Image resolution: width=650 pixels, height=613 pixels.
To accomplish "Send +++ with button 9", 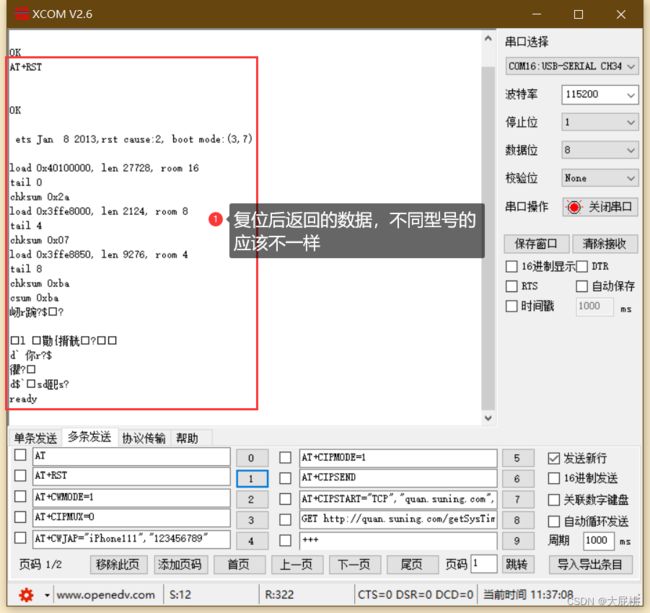I will pos(518,541).
